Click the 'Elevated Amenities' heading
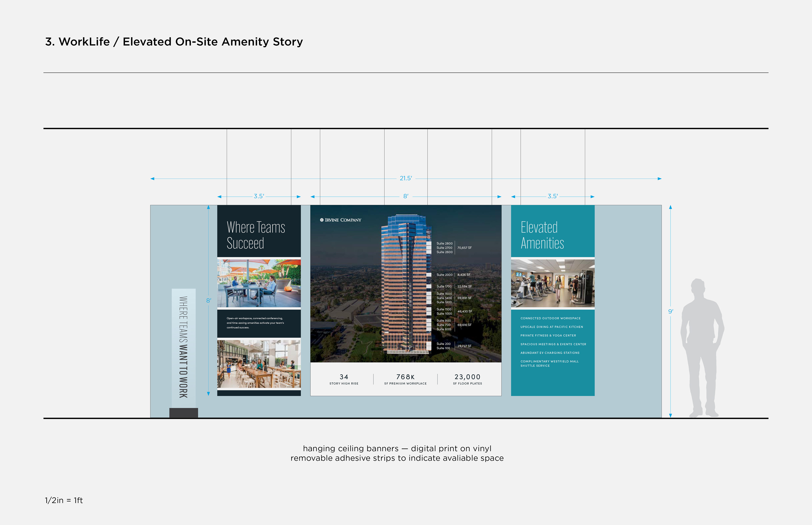This screenshot has width=812, height=525. coord(542,235)
